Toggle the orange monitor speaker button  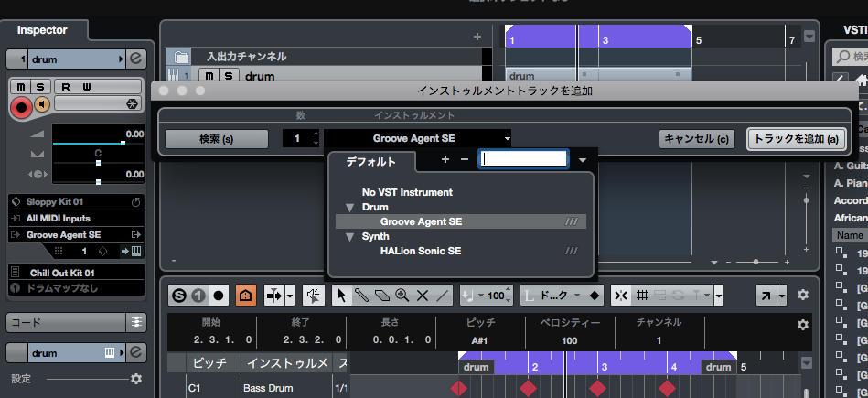pyautogui.click(x=42, y=104)
